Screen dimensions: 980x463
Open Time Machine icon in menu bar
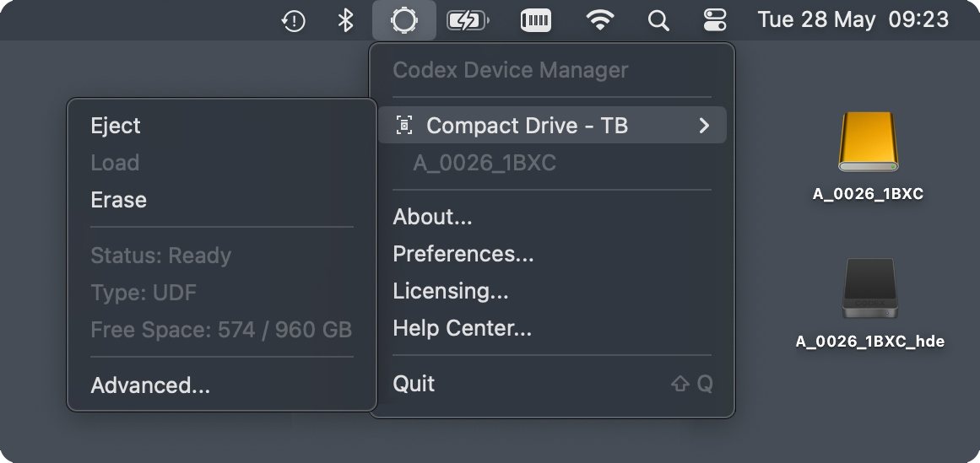(x=293, y=20)
